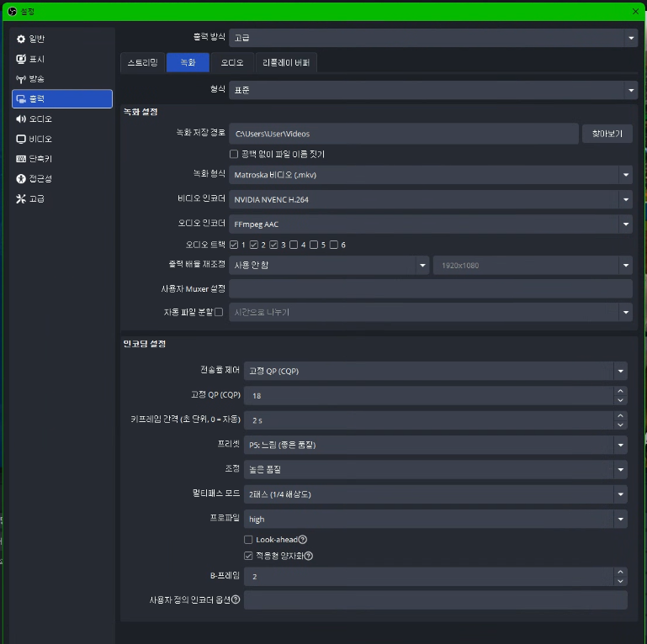Open the 접근성 (Accessibility) settings icon
Screen dimensions: 647x644
pyautogui.click(x=22, y=179)
